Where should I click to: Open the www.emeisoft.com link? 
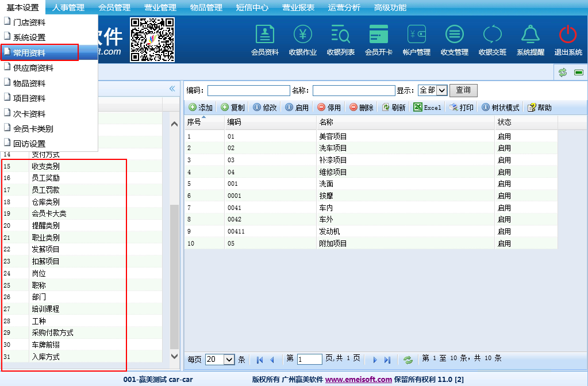pos(359,379)
